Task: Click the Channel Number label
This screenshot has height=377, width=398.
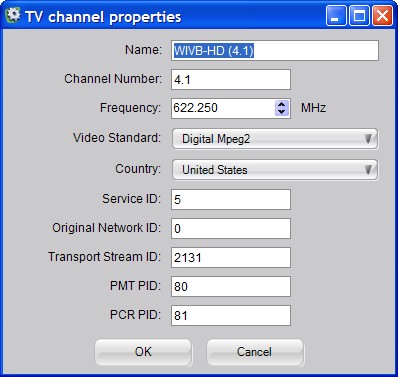Action: click(x=113, y=79)
